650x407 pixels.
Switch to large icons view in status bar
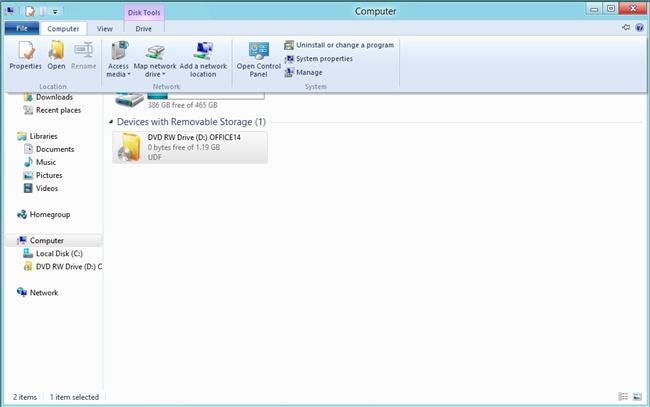click(637, 397)
